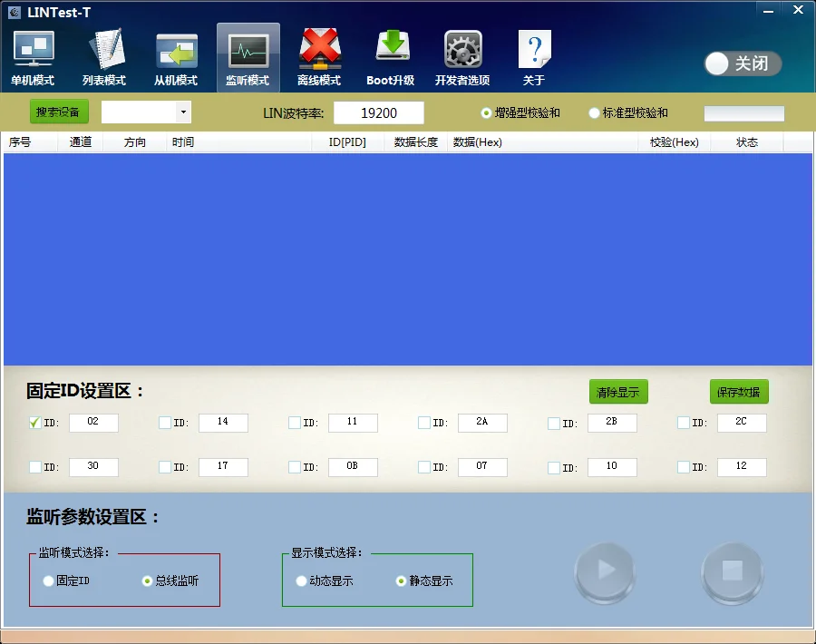This screenshot has width=816, height=644.
Task: Stop monitoring with the stop button
Action: 733,572
